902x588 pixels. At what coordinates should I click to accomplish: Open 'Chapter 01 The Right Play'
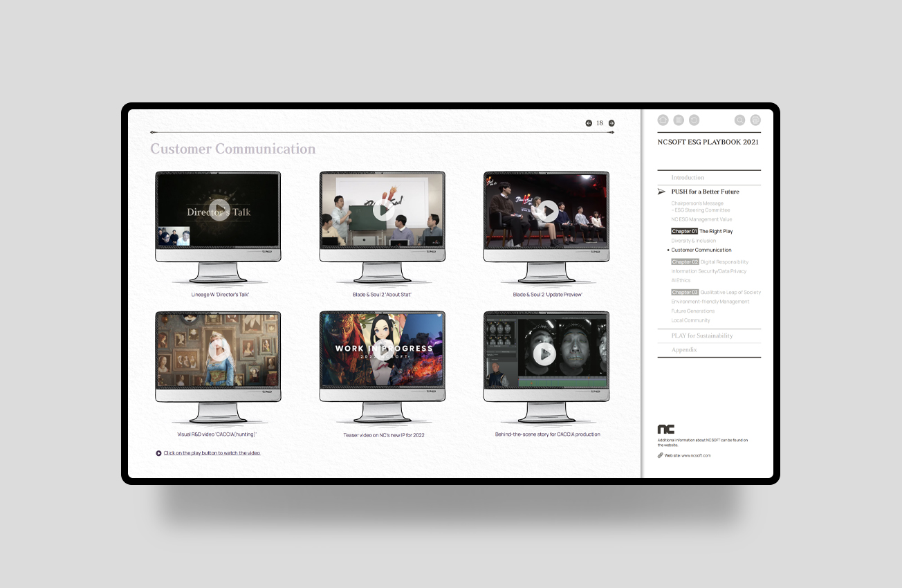[x=702, y=232]
